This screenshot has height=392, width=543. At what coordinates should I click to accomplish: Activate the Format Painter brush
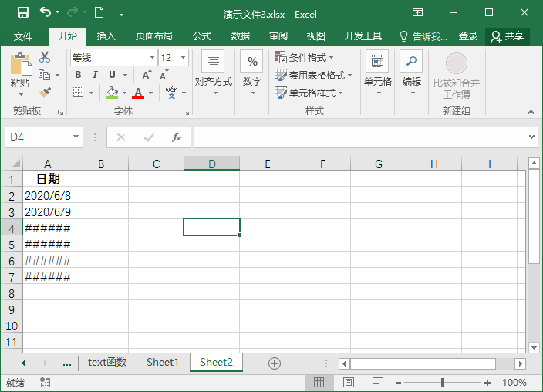pos(45,92)
